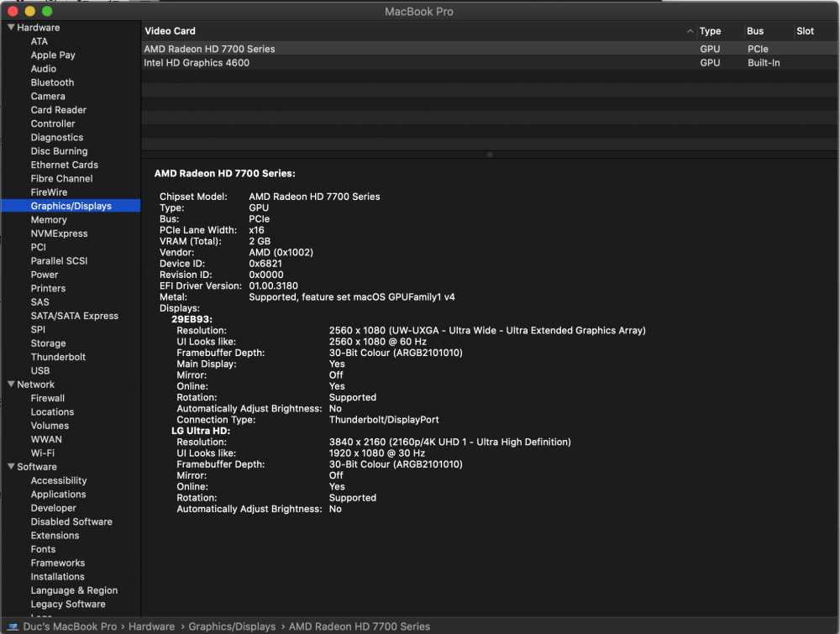View Storage information in the sidebar

(x=48, y=343)
